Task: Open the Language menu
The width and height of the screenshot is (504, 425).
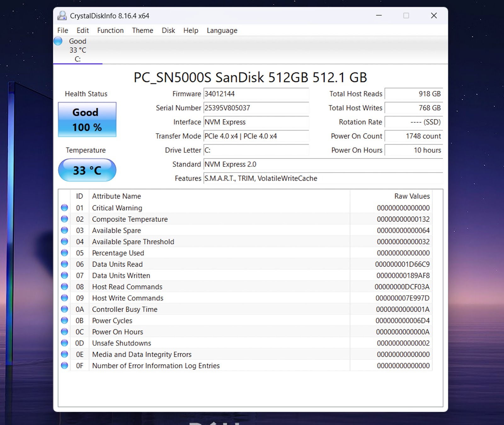Action: click(222, 31)
